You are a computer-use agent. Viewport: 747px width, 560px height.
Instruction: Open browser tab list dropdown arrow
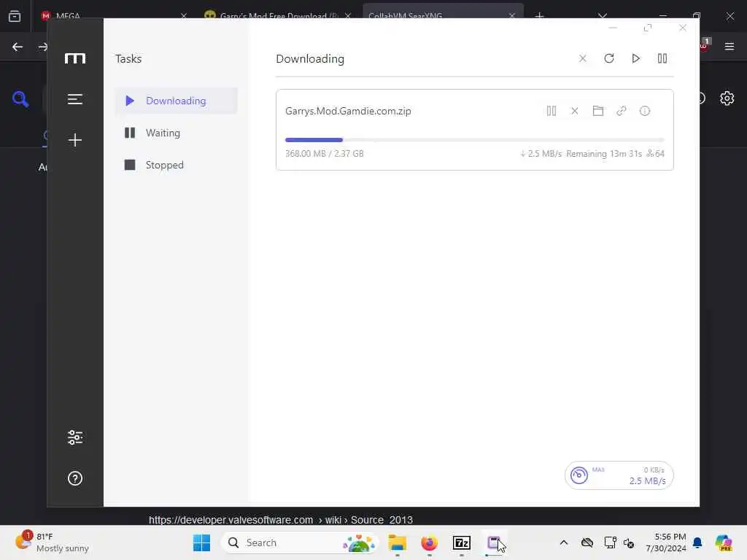[x=603, y=16]
